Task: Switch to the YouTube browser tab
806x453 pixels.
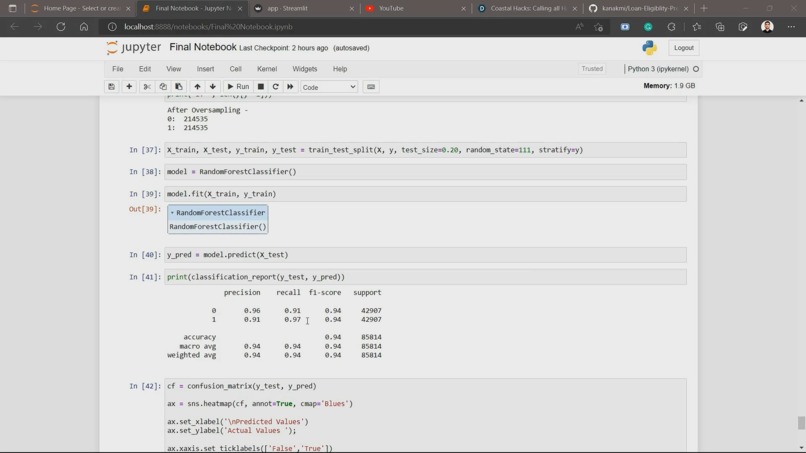Action: [415, 8]
